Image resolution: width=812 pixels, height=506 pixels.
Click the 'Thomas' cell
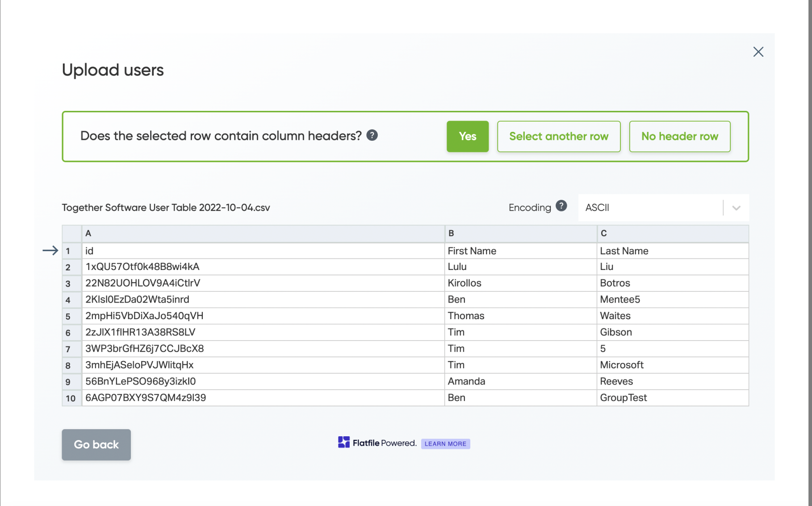click(x=520, y=316)
